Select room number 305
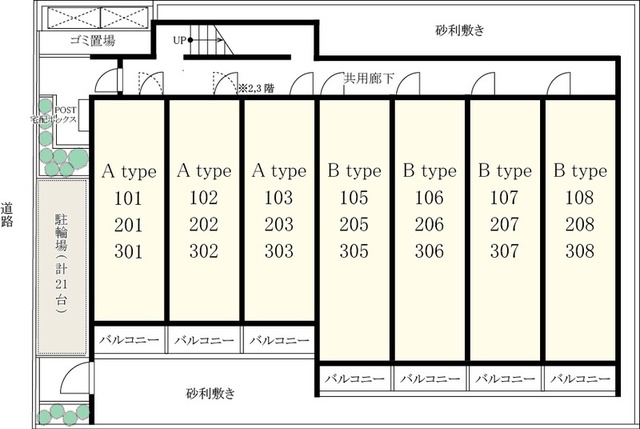 click(354, 251)
